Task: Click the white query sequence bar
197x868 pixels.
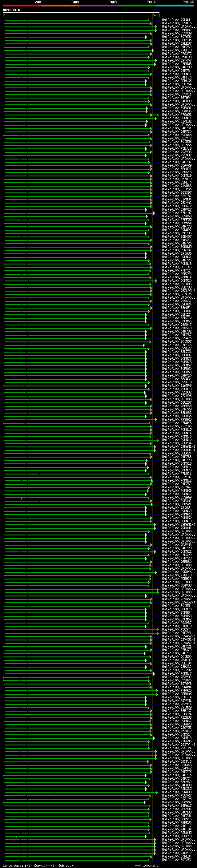Action: click(81, 13)
